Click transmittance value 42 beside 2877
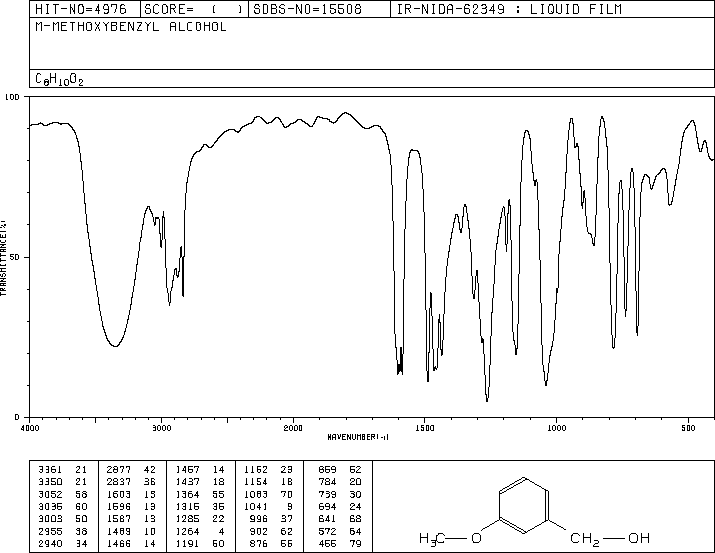The width and height of the screenshot is (715, 553). 150,470
